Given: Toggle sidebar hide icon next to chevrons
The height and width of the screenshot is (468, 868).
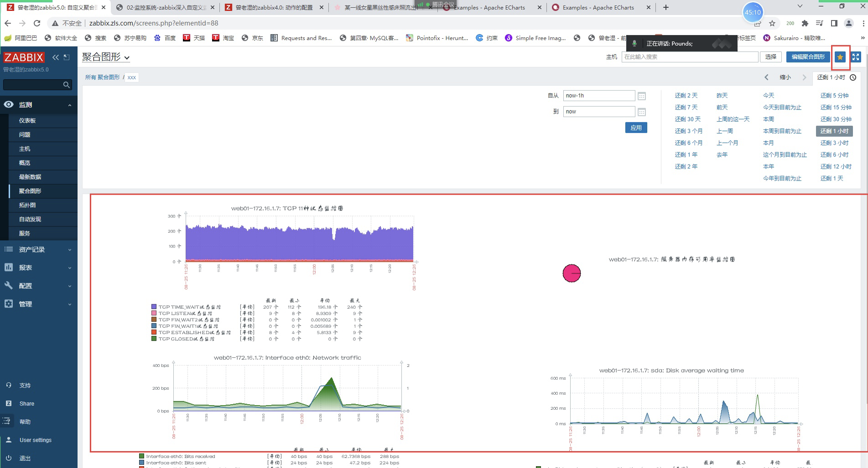Looking at the screenshot, I should 67,57.
